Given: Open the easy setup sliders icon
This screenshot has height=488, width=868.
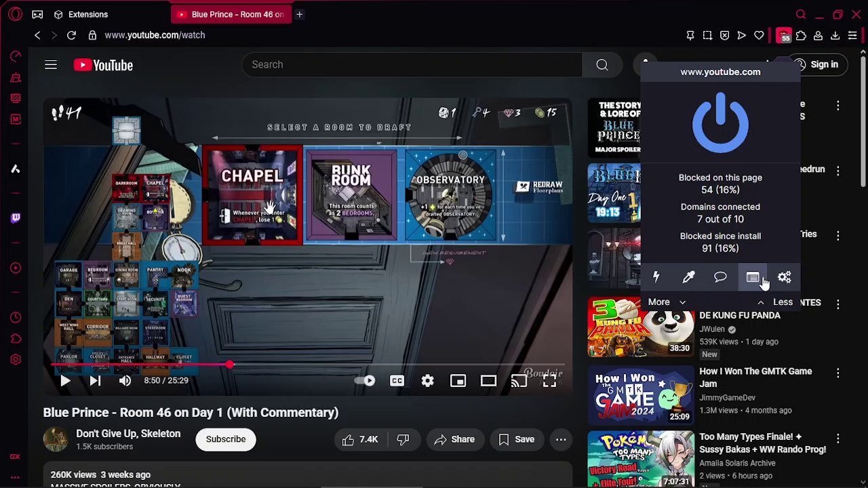Looking at the screenshot, I should point(852,35).
